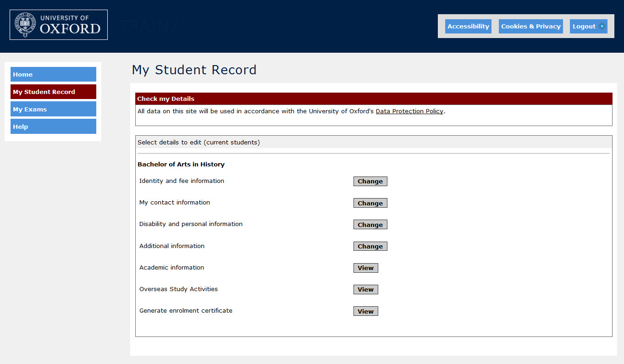Open the Accessibility page

point(468,26)
